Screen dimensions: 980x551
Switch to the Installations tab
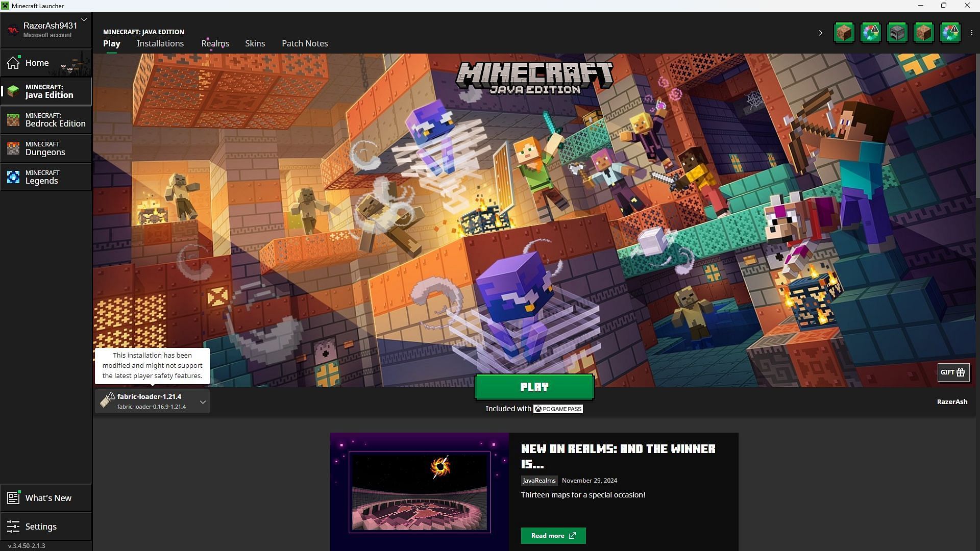click(160, 43)
